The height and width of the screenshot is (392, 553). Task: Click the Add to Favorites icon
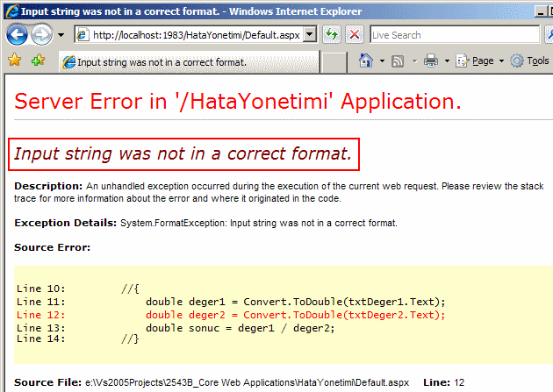[x=38, y=61]
